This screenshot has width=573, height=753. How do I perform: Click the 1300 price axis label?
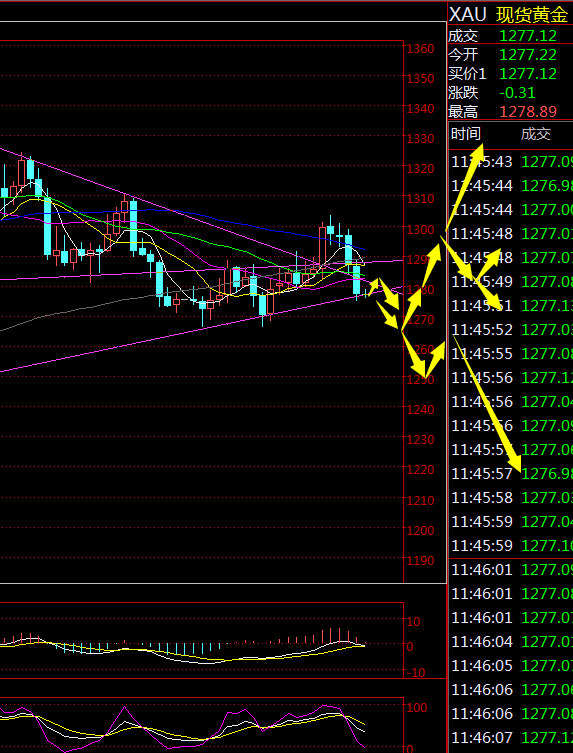[x=420, y=230]
